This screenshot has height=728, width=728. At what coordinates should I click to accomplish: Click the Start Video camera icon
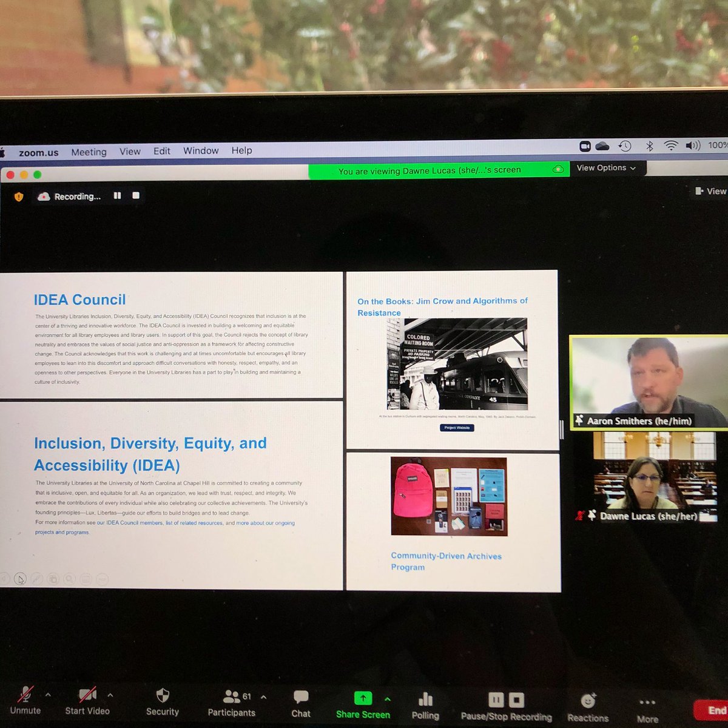pos(87,694)
